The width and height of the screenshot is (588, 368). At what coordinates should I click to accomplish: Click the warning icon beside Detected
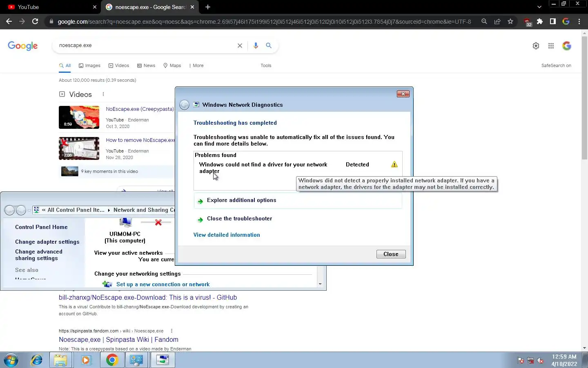click(x=394, y=164)
